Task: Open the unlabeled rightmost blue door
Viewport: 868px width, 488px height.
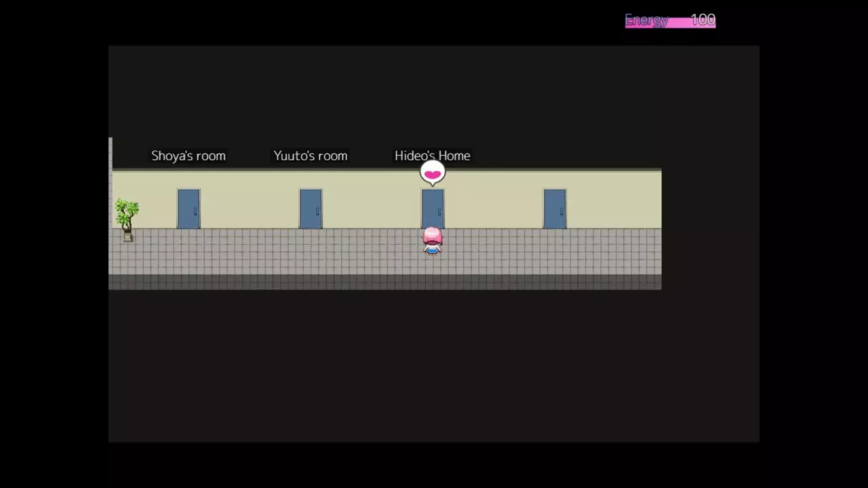Action: click(x=555, y=209)
